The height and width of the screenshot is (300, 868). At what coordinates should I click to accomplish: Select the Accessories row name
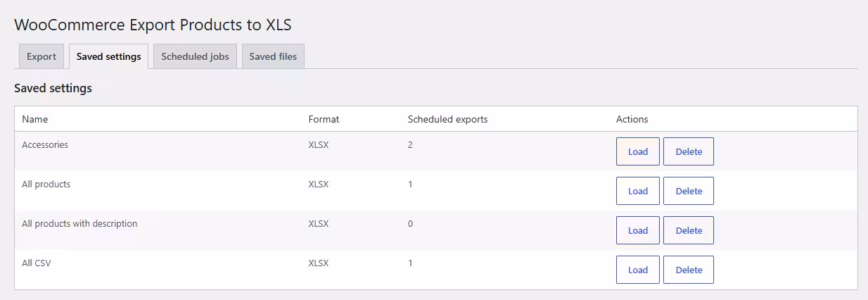point(45,144)
